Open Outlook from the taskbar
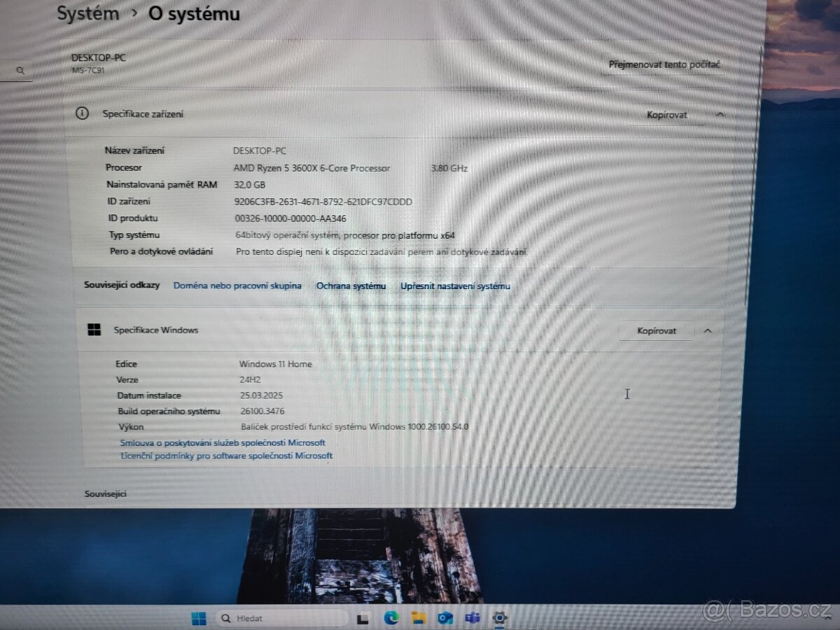This screenshot has height=630, width=840. click(x=446, y=619)
